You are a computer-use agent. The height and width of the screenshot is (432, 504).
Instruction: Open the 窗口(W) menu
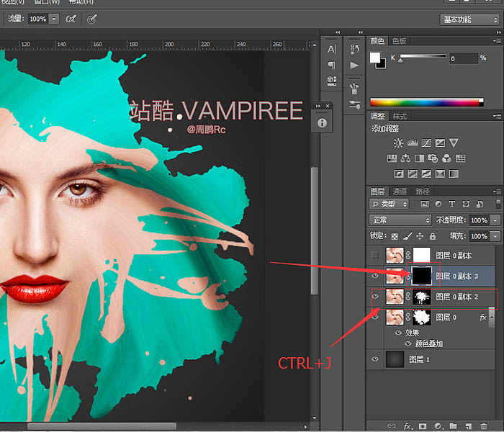click(x=45, y=2)
